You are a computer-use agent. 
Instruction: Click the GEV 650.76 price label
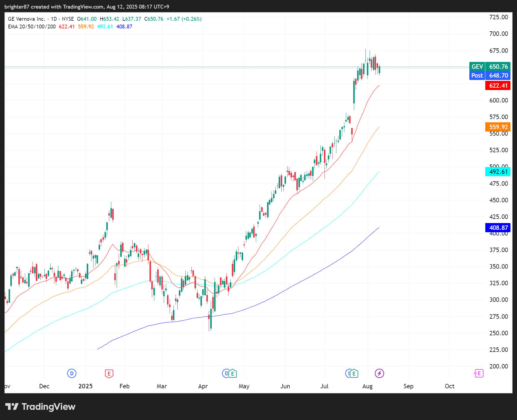tap(490, 67)
